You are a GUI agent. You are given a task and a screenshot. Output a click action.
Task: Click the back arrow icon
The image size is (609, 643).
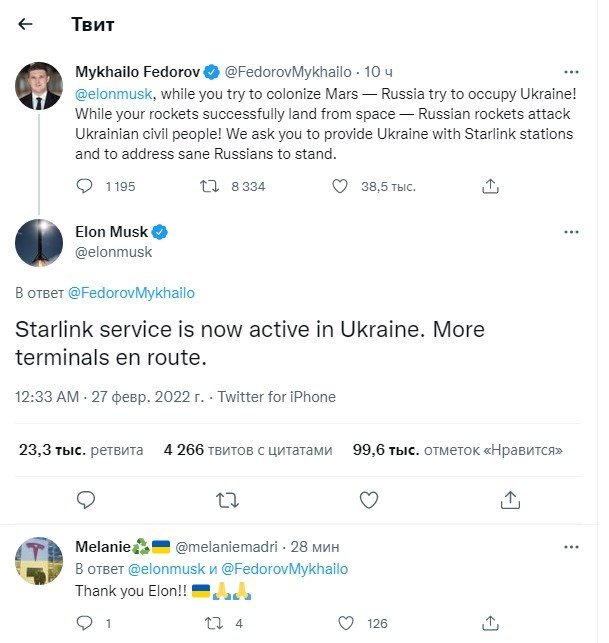coord(26,23)
